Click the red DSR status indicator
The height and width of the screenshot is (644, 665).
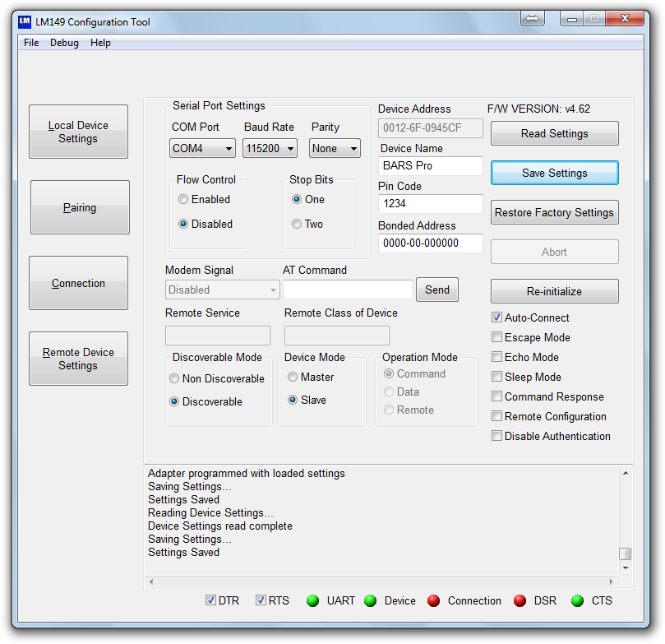[x=520, y=601]
